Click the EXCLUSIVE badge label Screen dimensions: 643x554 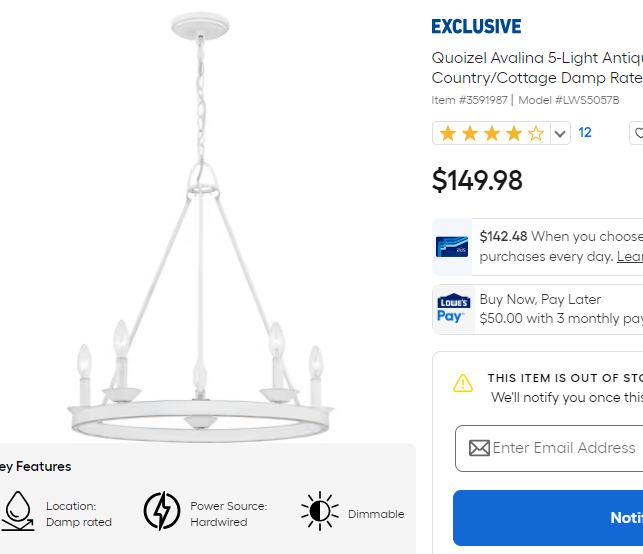[476, 27]
